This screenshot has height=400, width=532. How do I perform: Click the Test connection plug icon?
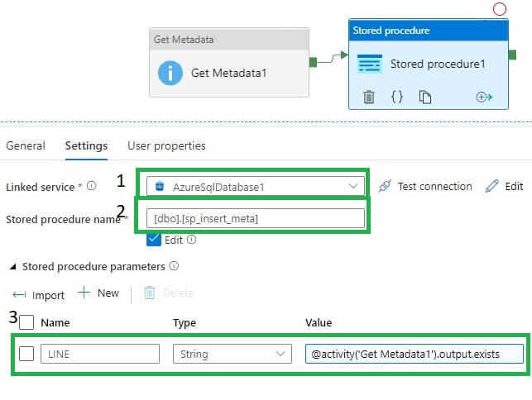384,186
